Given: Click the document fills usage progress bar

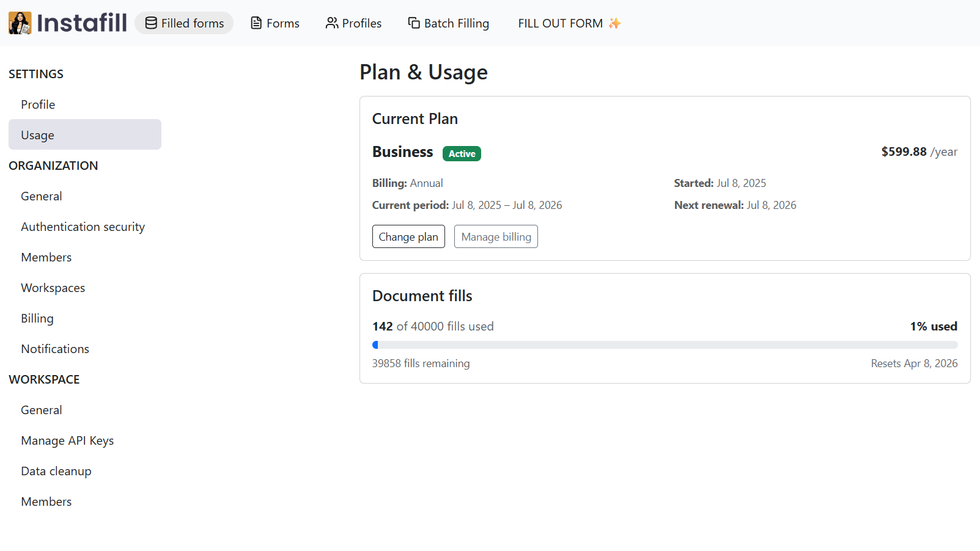Looking at the screenshot, I should (665, 345).
